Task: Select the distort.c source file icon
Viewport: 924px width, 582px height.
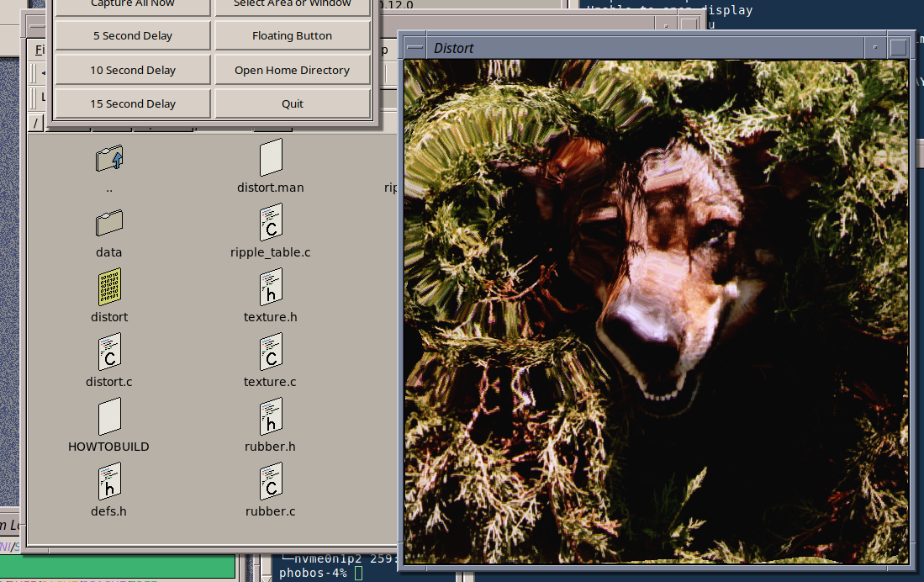Action: tap(109, 352)
